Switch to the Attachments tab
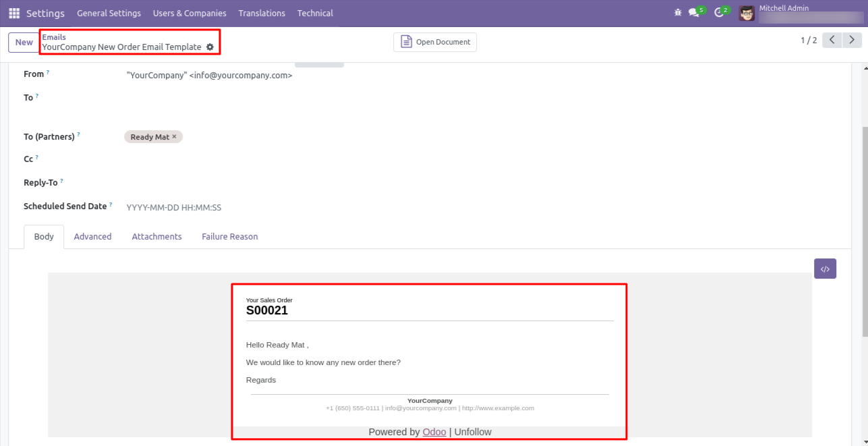The image size is (868, 446). pyautogui.click(x=156, y=237)
